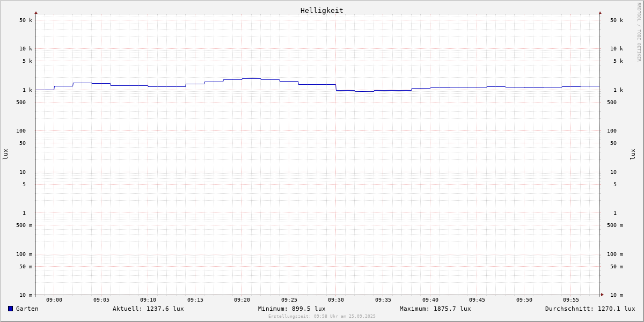644x322 pixels.
Task: Click the RRDTOOL / TOBI OETIKER watermark
Action: coord(639,32)
